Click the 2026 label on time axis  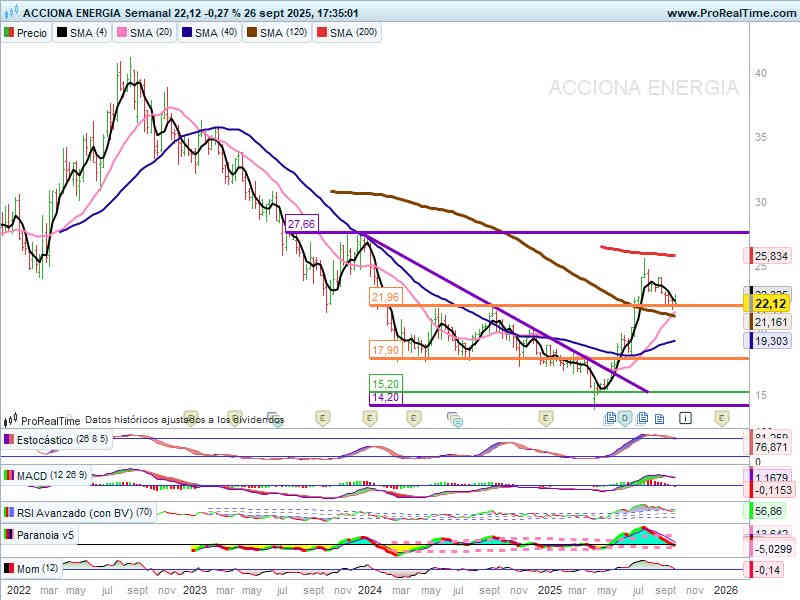(x=725, y=590)
